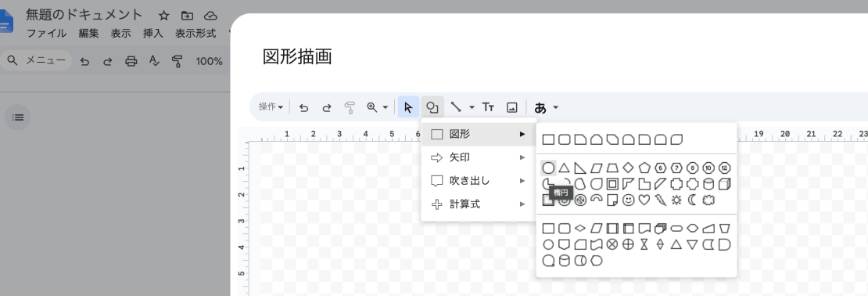Open the 表示 menu in Docs

coord(120,33)
